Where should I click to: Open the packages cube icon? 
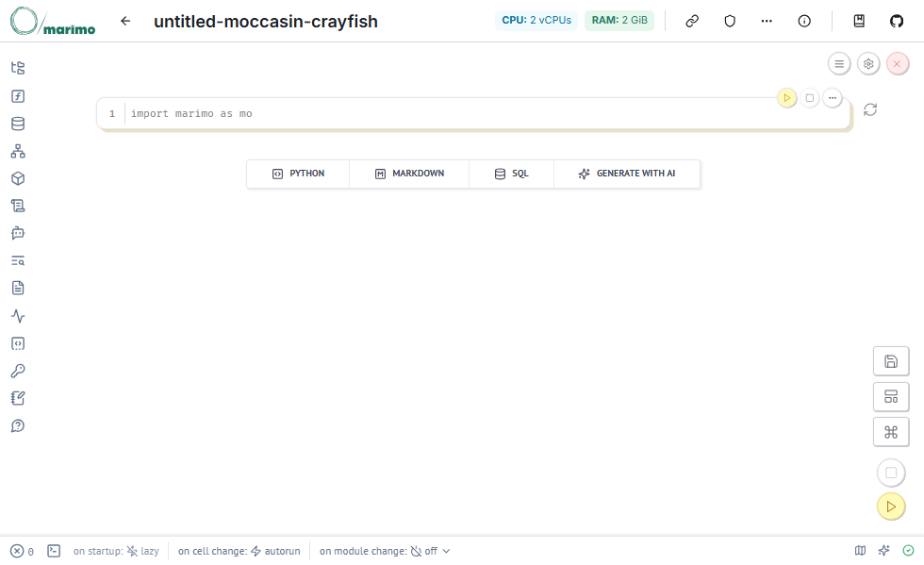tap(18, 178)
